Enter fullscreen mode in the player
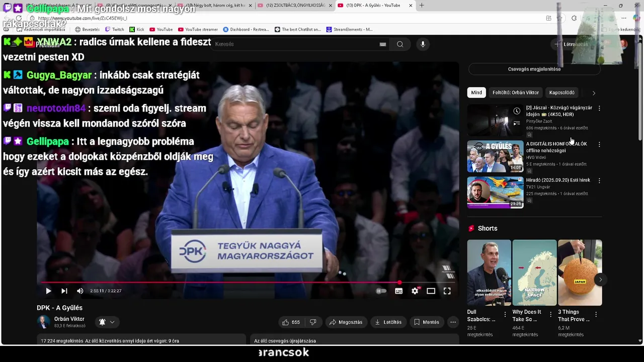Screen dimensions: 644x362 [447, 291]
